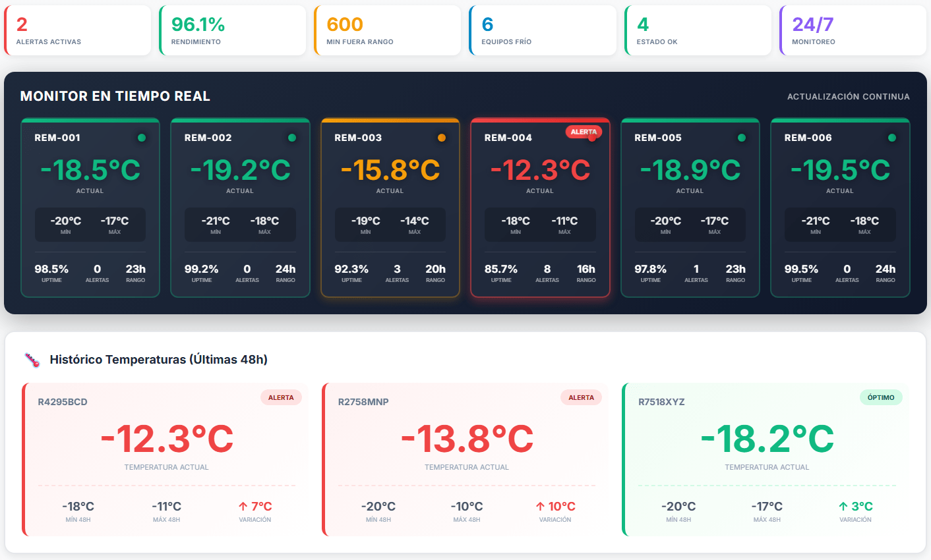Click the Estado OK summary card
Image resolution: width=931 pixels, height=560 pixels.
(698, 30)
